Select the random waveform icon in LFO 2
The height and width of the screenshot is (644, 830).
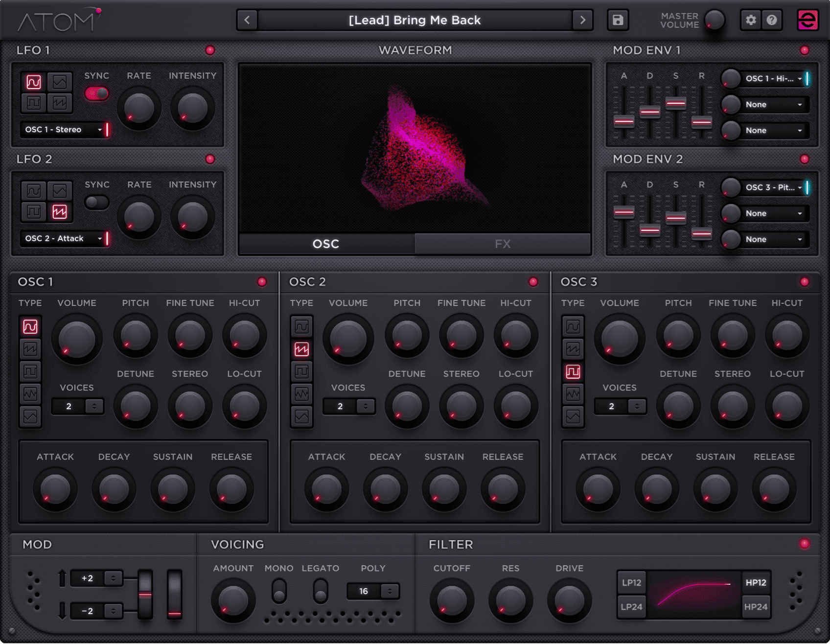coord(59,211)
